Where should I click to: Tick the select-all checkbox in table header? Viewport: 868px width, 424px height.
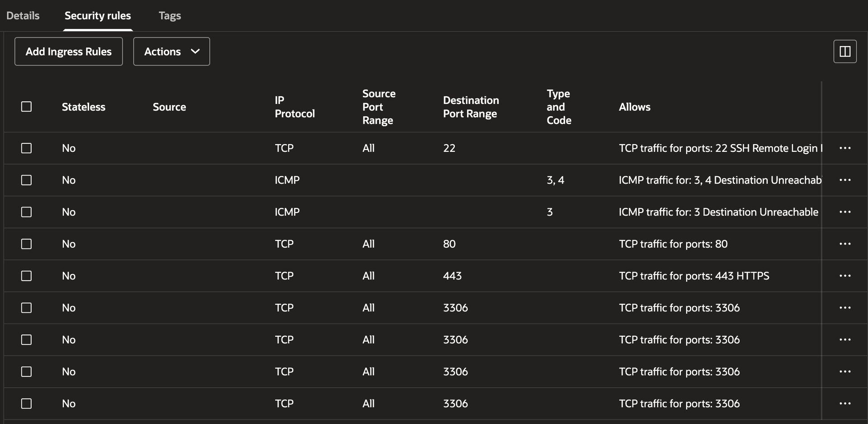(27, 107)
